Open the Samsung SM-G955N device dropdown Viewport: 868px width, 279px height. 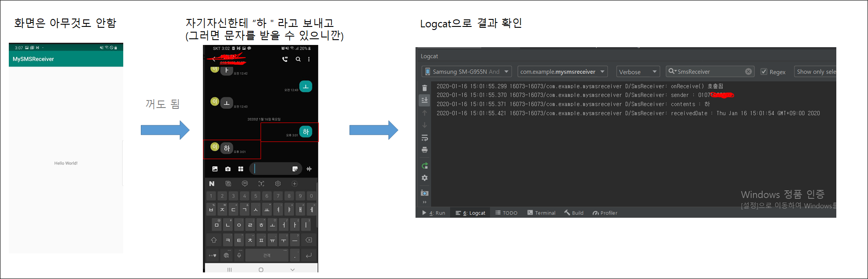point(467,71)
